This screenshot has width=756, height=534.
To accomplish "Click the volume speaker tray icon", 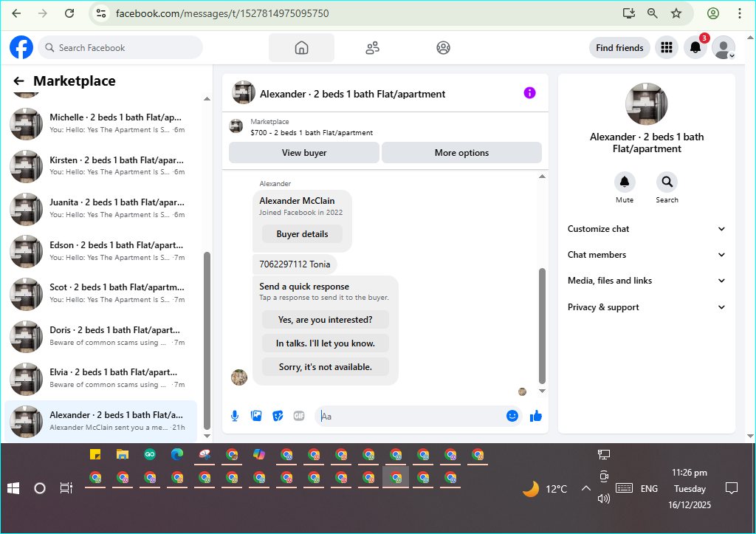I will [x=604, y=499].
